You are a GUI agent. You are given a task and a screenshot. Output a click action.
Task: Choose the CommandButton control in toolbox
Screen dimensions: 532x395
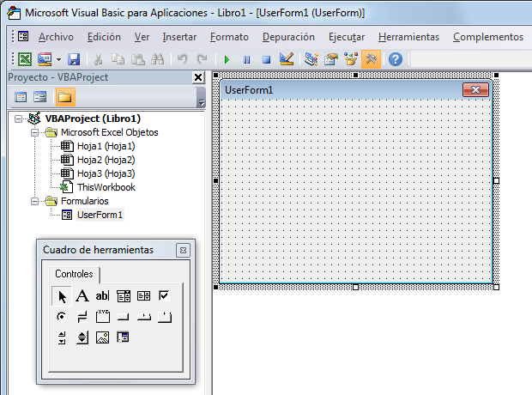[124, 317]
